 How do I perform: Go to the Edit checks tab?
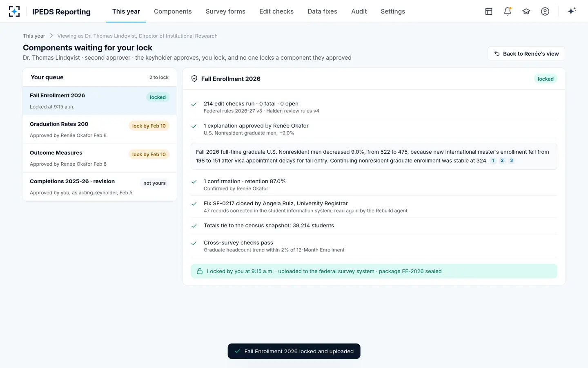(x=276, y=11)
